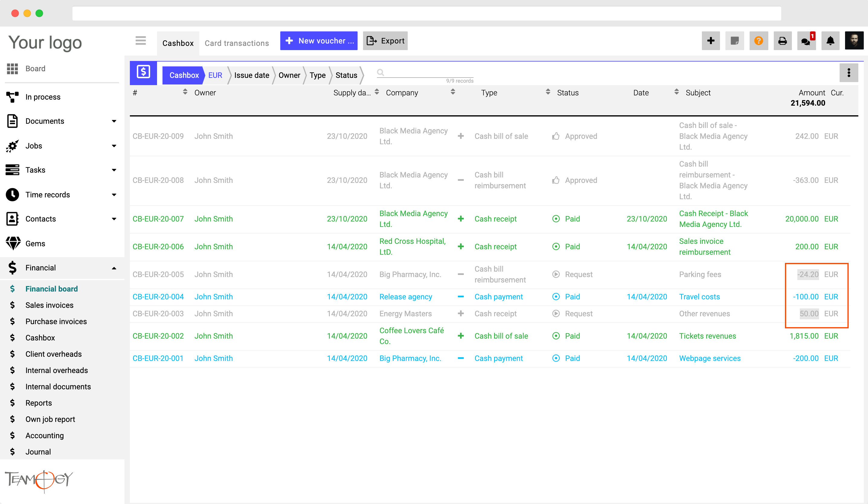Click the New voucher button

coord(319,41)
